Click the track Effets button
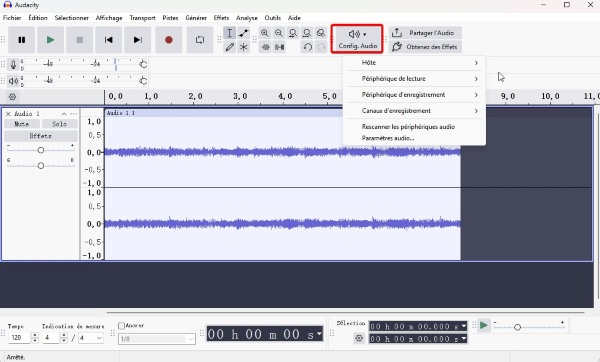 (41, 136)
